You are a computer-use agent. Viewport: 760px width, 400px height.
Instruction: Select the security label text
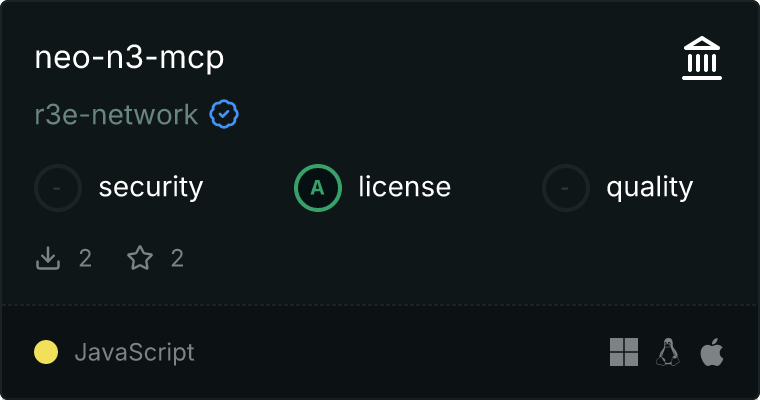151,187
